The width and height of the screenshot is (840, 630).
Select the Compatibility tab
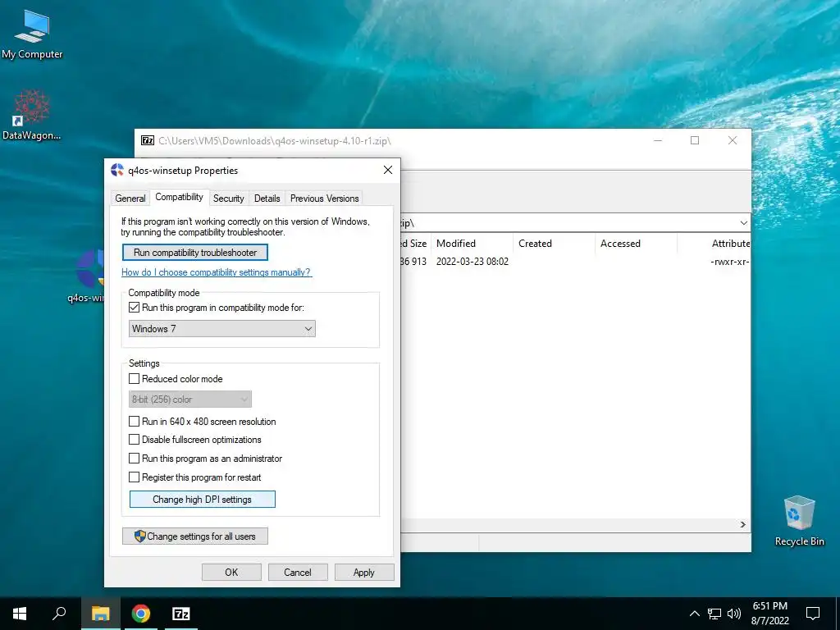pyautogui.click(x=179, y=197)
